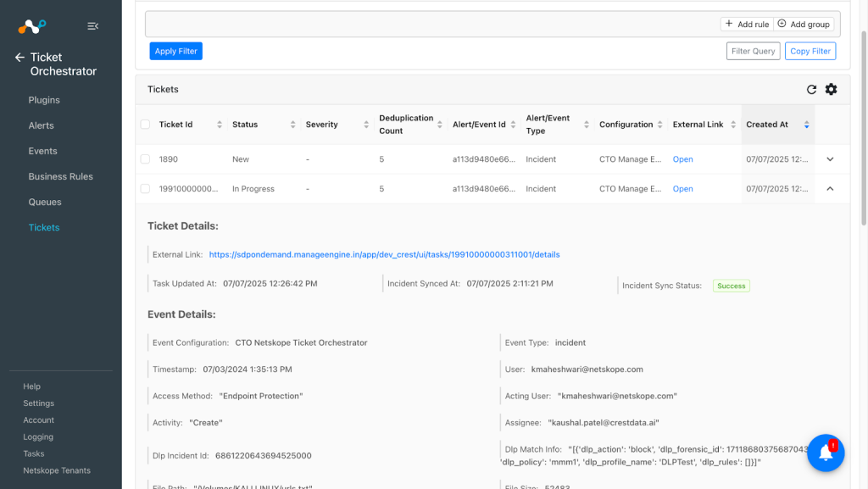Open Events in sidebar
Image resolution: width=868 pixels, height=489 pixels.
[42, 151]
